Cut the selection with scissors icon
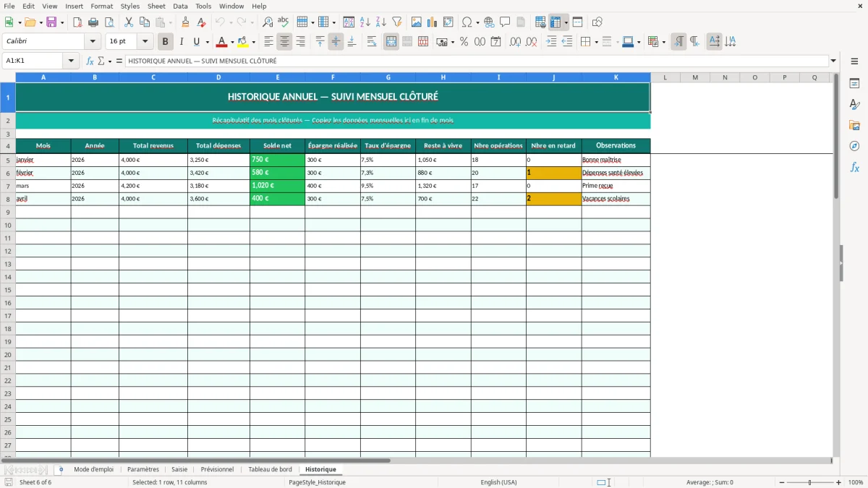868x488 pixels. 129,22
